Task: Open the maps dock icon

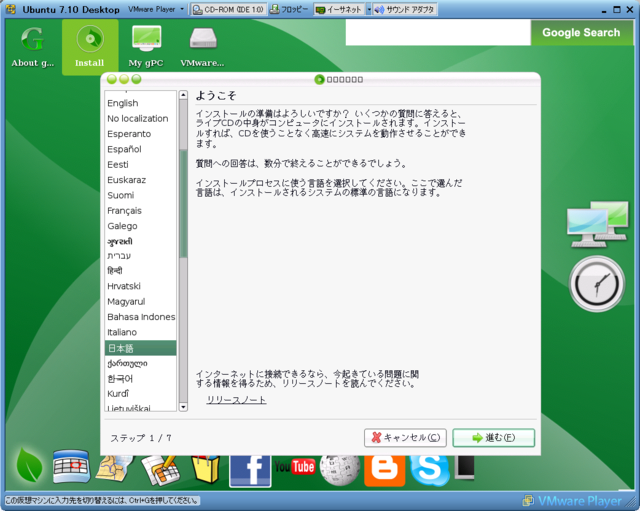Action: [x=115, y=468]
